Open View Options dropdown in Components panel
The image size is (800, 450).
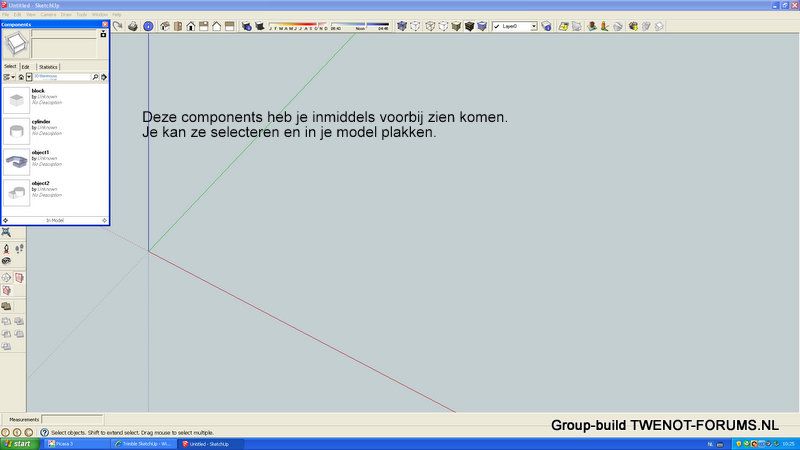point(9,77)
